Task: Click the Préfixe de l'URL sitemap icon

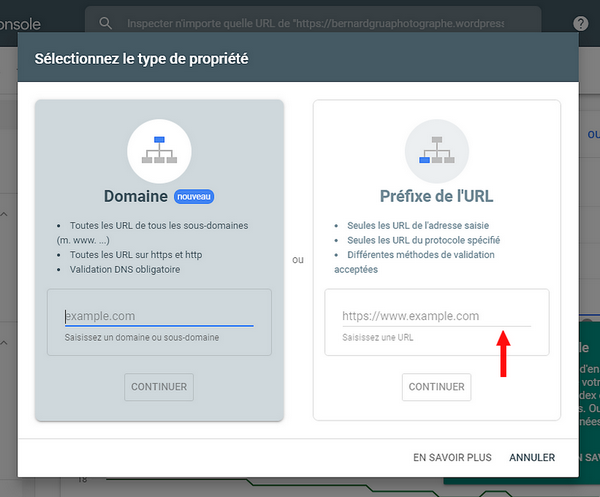Action: (x=436, y=151)
